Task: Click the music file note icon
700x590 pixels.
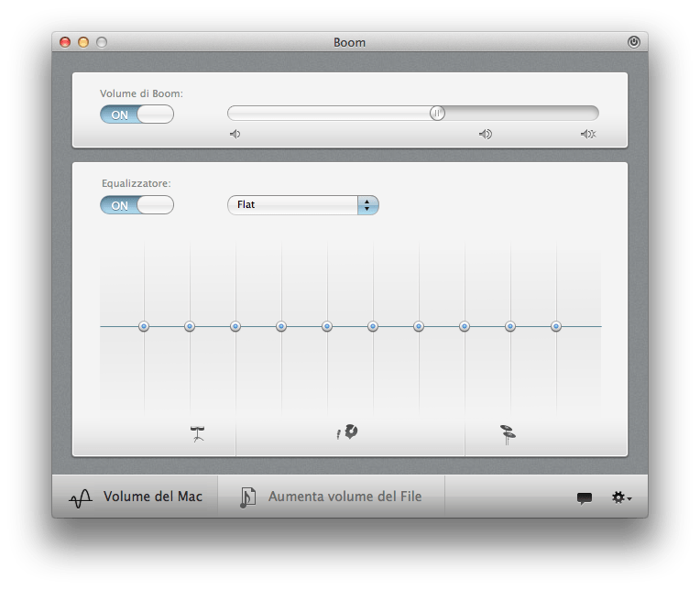Action: (247, 497)
